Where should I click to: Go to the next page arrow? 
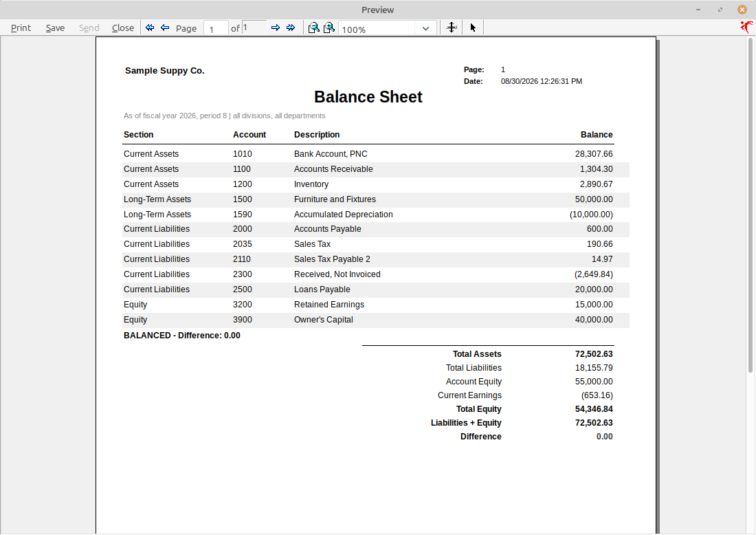click(276, 28)
